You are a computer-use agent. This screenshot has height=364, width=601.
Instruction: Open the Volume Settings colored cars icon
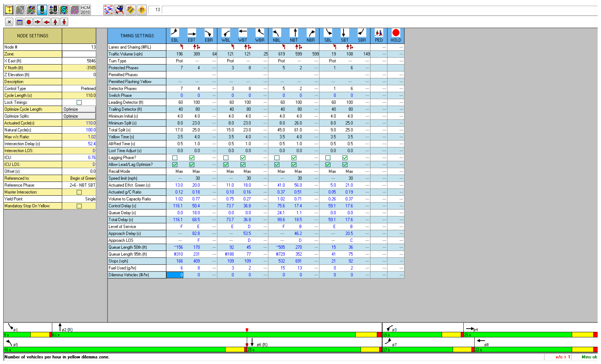pyautogui.click(x=31, y=10)
